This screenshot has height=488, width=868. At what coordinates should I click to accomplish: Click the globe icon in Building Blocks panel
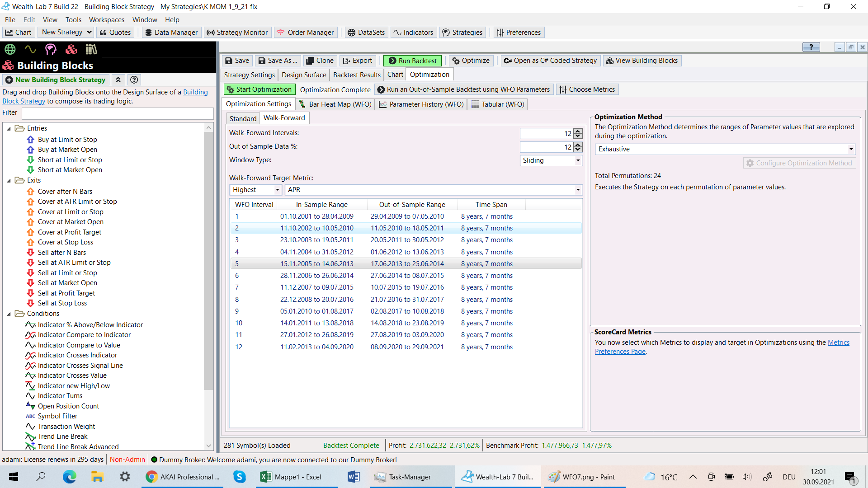(10, 49)
